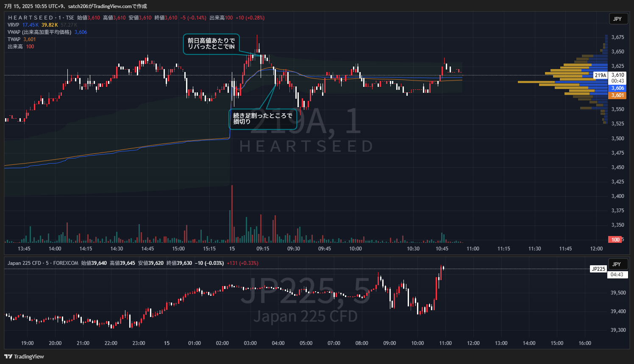Click the 3,525 price axis label
634x364 pixels.
click(617, 124)
